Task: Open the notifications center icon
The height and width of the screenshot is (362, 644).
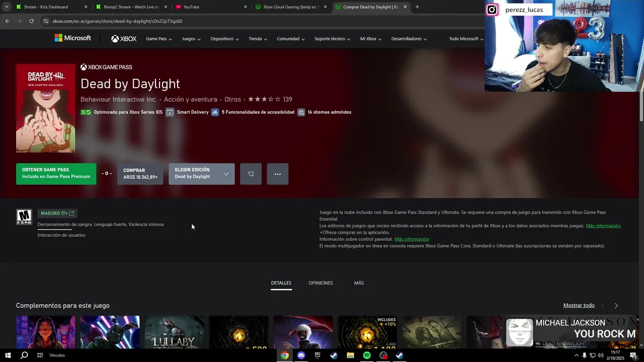Action: [633, 355]
